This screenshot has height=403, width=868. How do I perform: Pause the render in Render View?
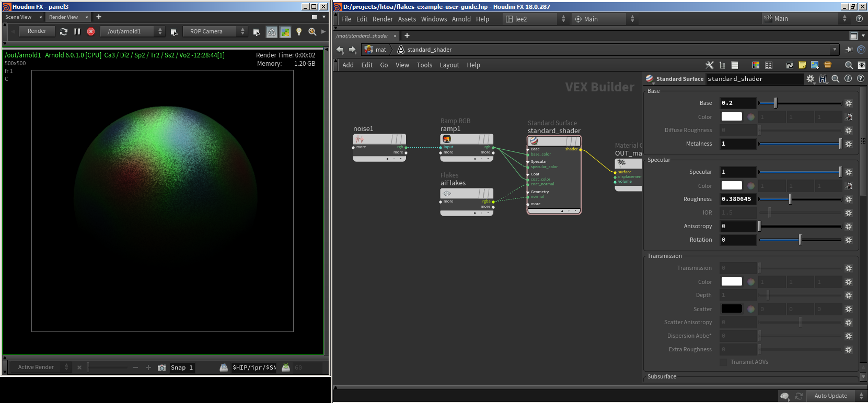[x=77, y=31]
